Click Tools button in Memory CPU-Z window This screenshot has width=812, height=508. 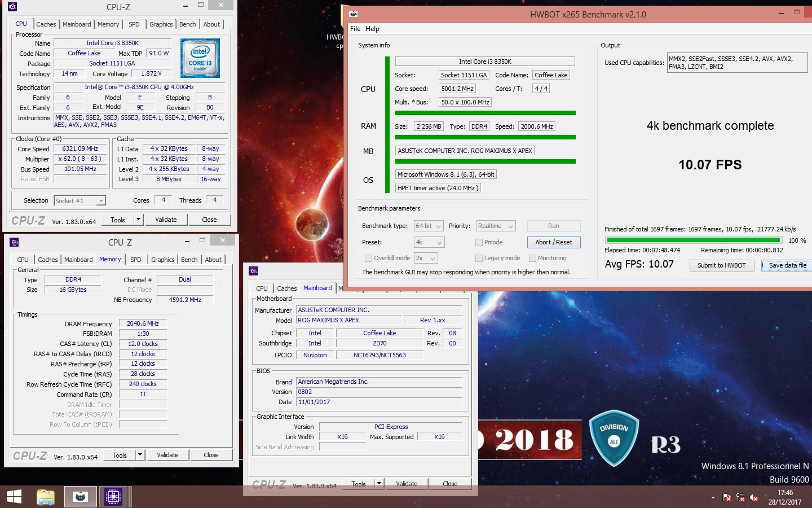click(120, 455)
